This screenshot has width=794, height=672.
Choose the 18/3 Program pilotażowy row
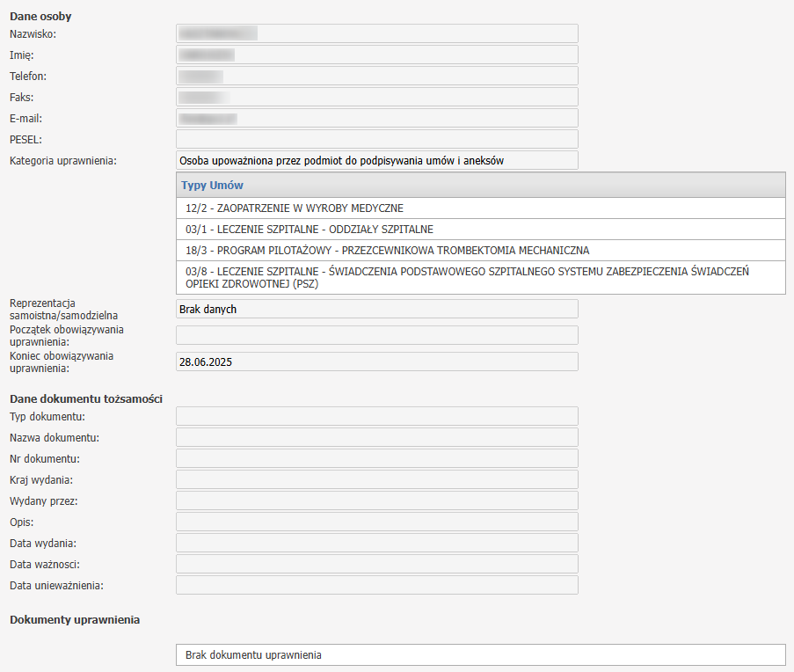click(480, 251)
